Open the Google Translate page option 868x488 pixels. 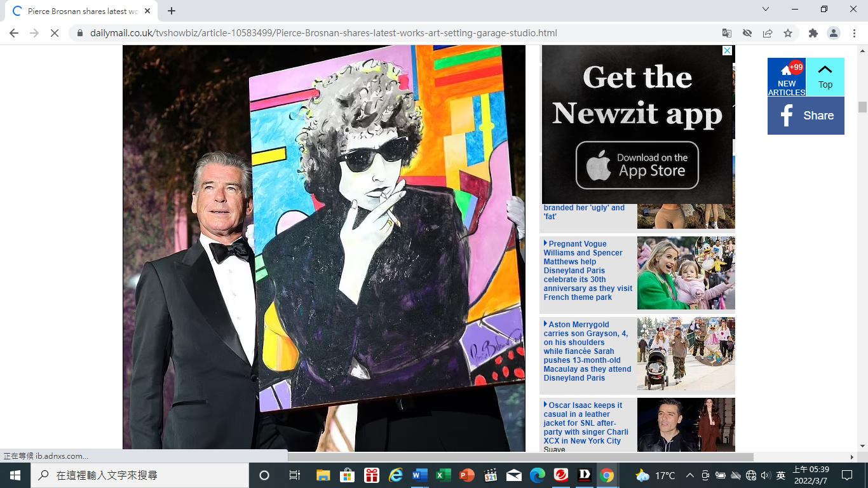727,33
